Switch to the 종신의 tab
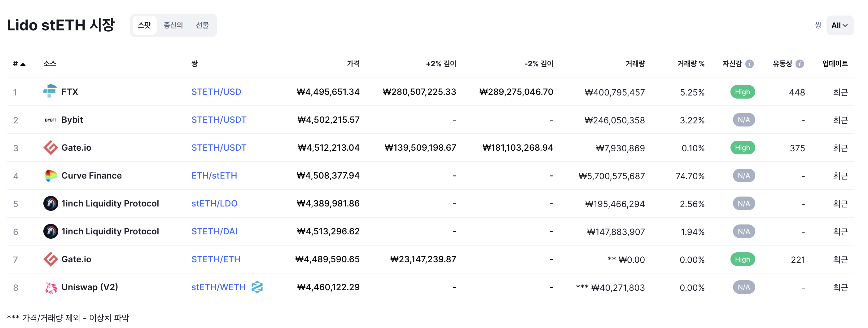 click(x=173, y=25)
